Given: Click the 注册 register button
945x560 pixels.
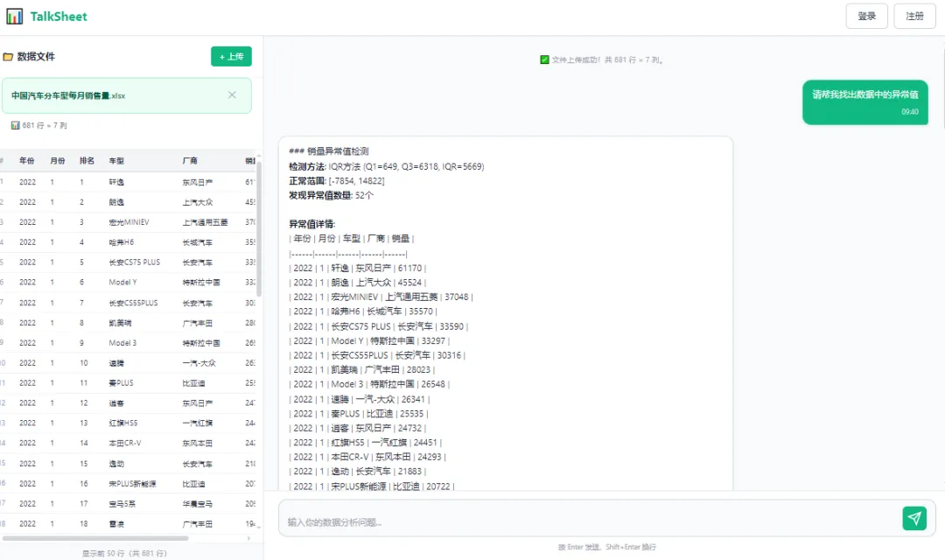Looking at the screenshot, I should coord(914,17).
